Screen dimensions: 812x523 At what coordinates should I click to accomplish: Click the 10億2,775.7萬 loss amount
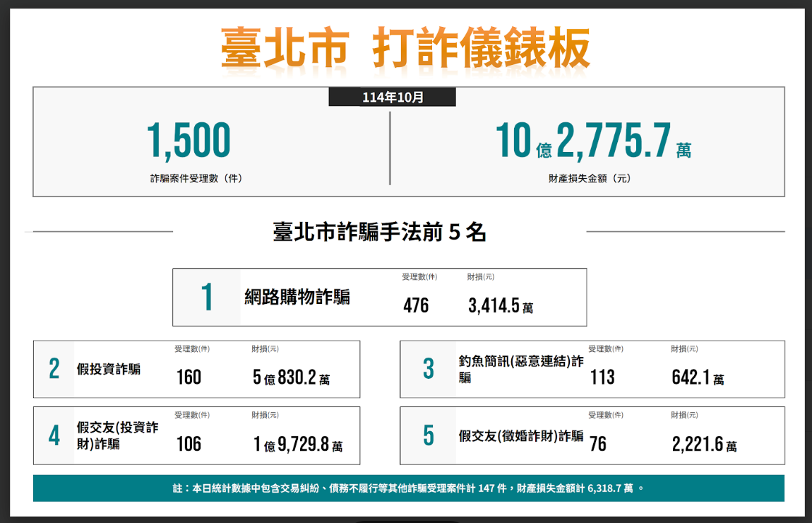[x=592, y=141]
